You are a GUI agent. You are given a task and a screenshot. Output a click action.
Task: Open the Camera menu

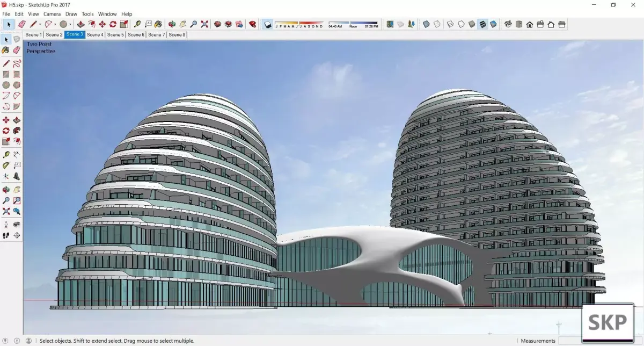tap(52, 14)
